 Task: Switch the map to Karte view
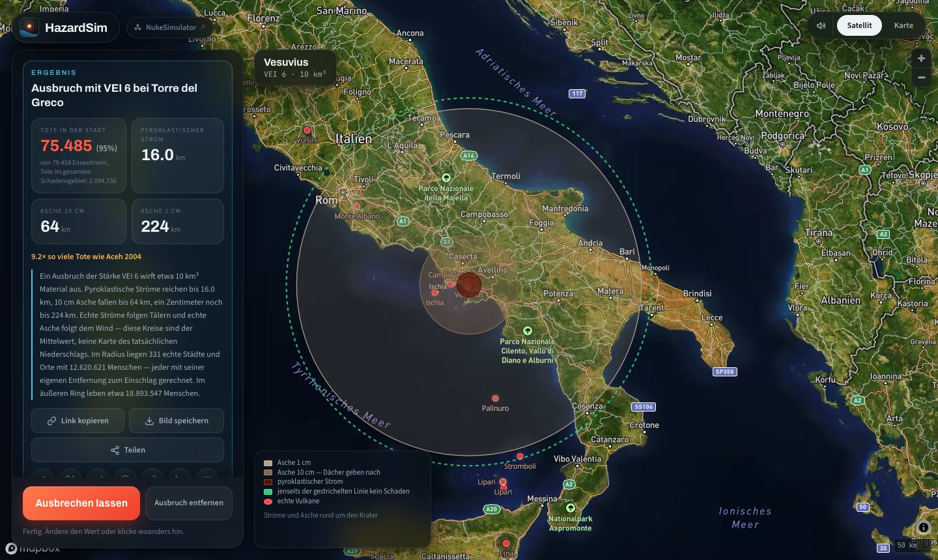click(x=903, y=25)
